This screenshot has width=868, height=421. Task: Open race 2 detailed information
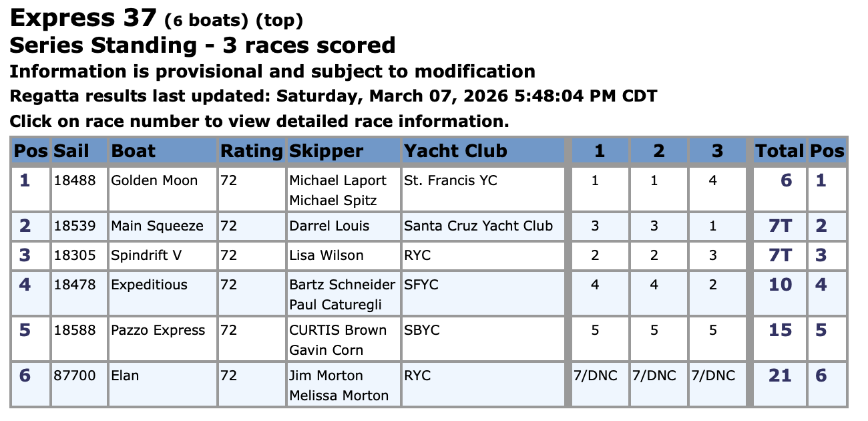click(x=658, y=151)
